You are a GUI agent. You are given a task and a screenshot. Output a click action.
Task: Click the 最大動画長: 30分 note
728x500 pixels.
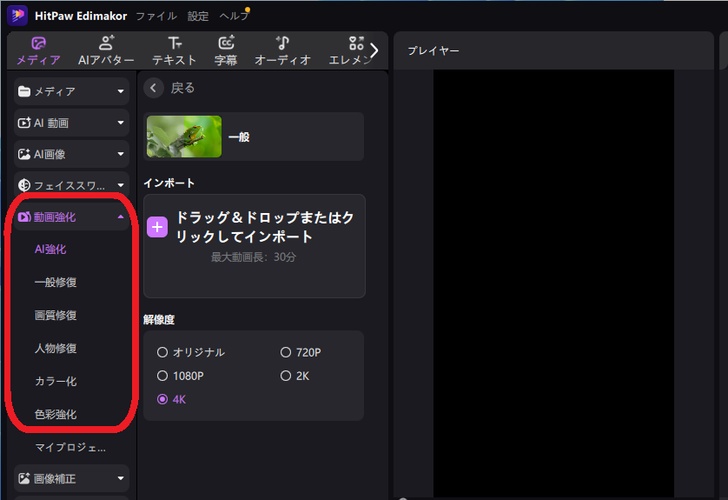point(254,257)
